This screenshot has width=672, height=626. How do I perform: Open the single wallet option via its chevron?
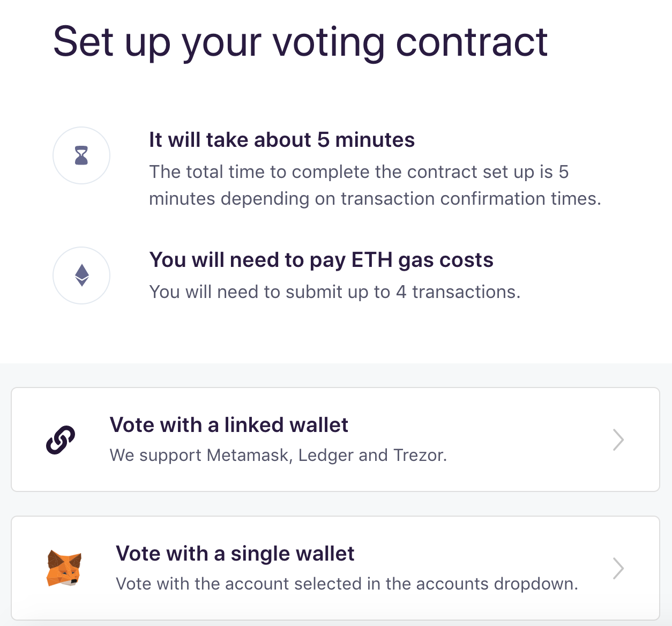coord(618,568)
